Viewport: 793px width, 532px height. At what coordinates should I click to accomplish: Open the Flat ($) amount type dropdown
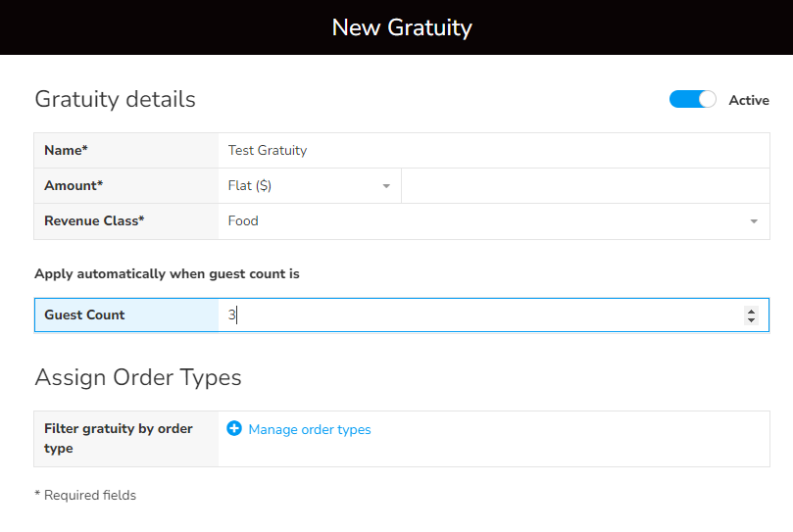[x=309, y=186]
